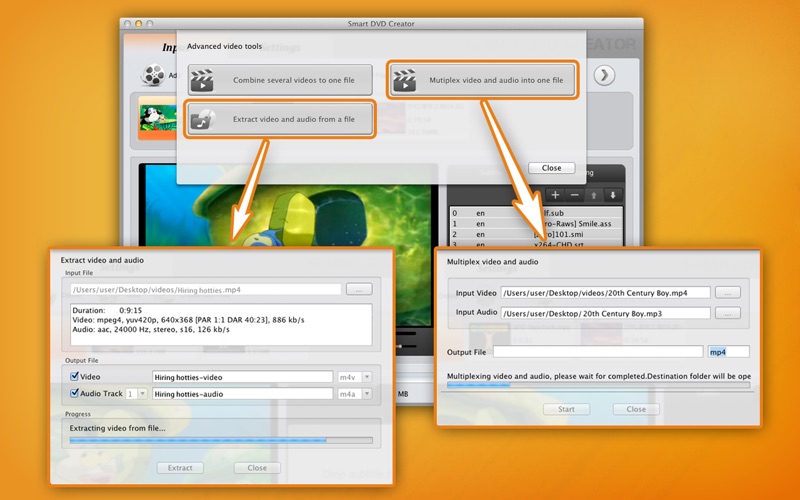Image resolution: width=800 pixels, height=500 pixels.
Task: Click the Multiplex video and audio clapperboard icon
Action: pos(405,80)
